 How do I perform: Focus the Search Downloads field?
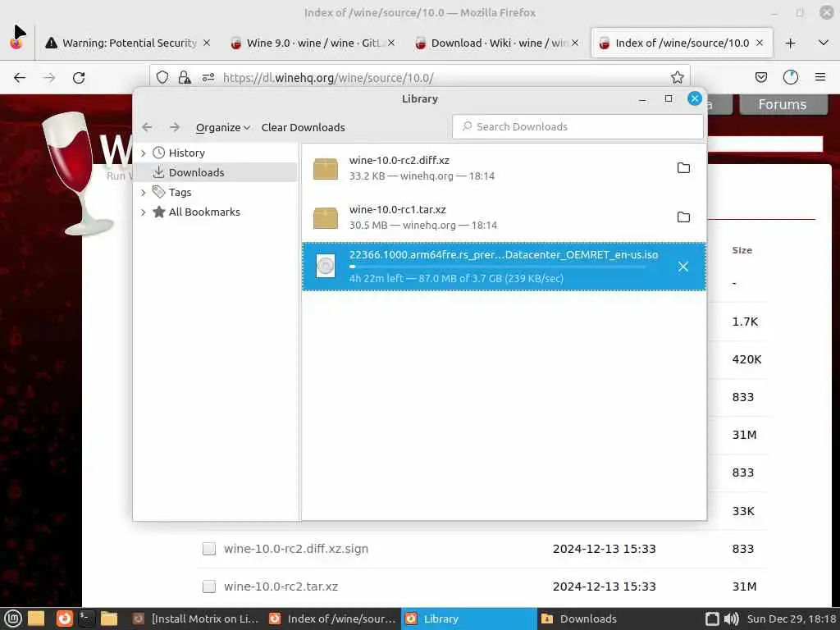[x=577, y=127]
